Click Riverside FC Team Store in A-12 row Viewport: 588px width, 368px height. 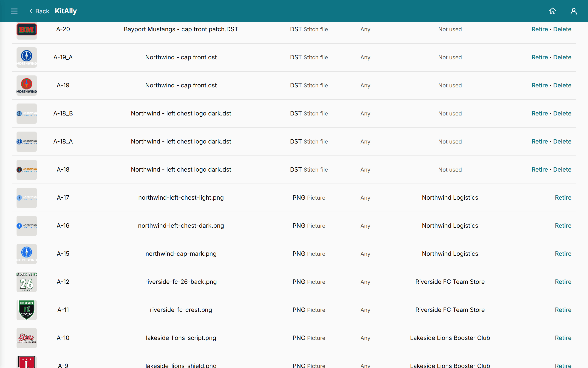pos(450,282)
